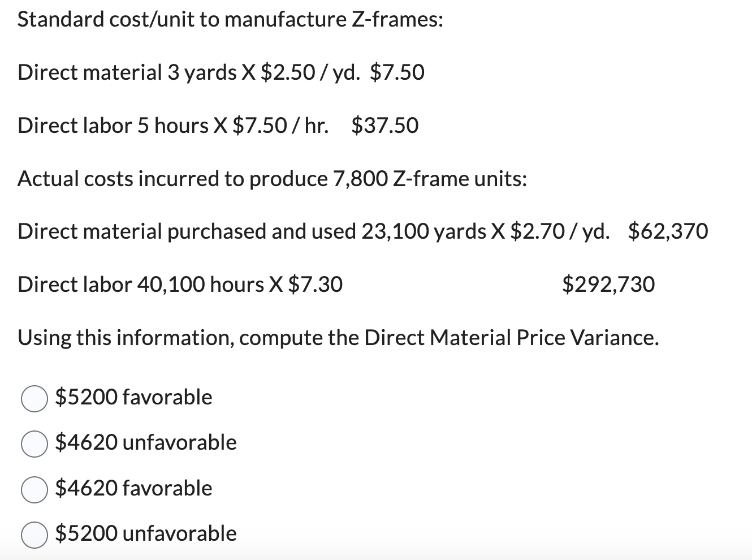Click the $5200 favorable answer label
Image resolution: width=752 pixels, height=560 pixels.
tap(132, 398)
